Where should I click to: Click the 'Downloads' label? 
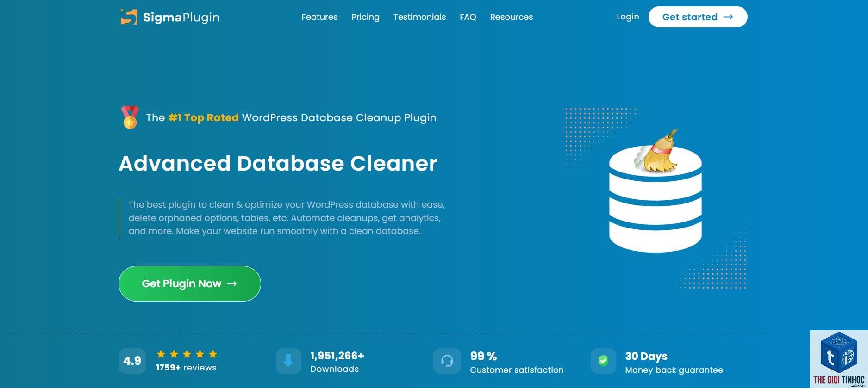334,369
